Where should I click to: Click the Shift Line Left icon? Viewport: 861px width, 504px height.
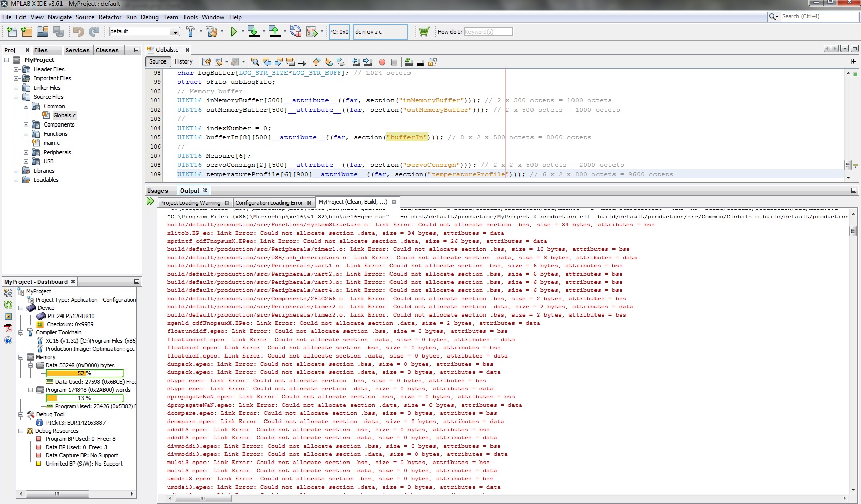tap(356, 62)
